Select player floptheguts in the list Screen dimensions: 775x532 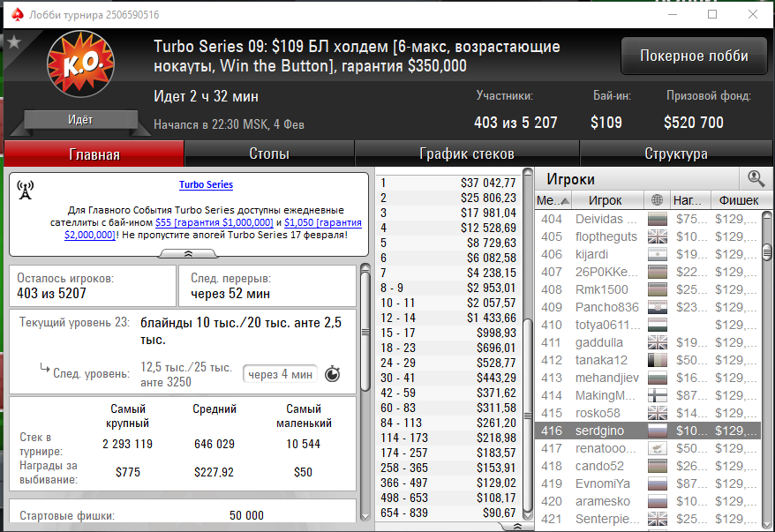pyautogui.click(x=648, y=236)
